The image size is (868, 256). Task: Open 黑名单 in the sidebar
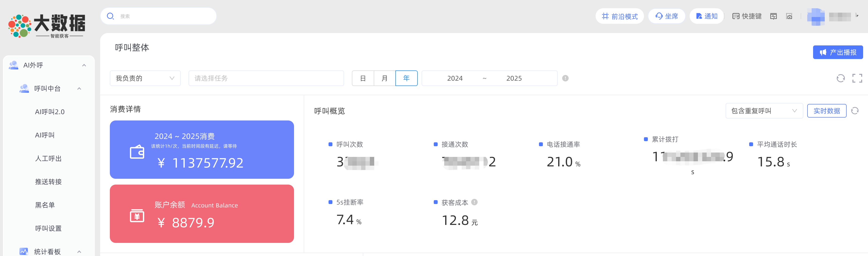point(45,205)
